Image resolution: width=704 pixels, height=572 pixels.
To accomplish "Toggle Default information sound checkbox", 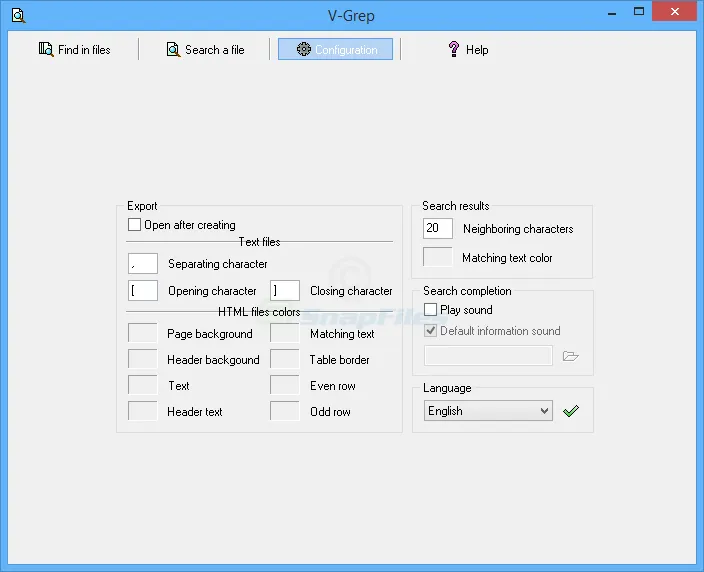I will pos(430,331).
